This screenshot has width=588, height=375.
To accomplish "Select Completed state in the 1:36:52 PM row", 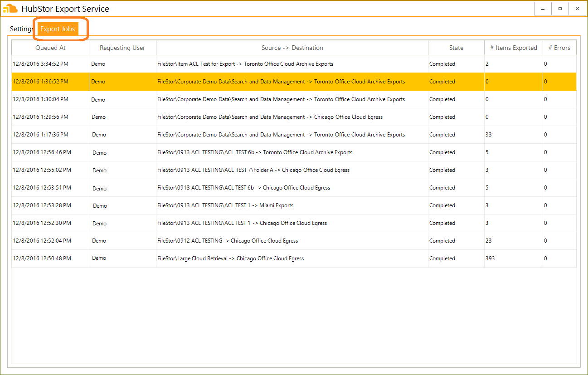I will [x=442, y=82].
